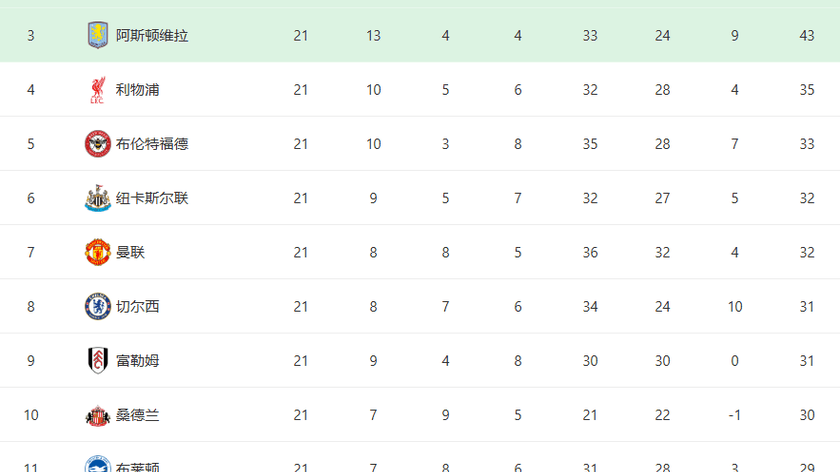Screen dimensions: 840x472
Task: Click the Liverpool club crest
Action: click(97, 90)
